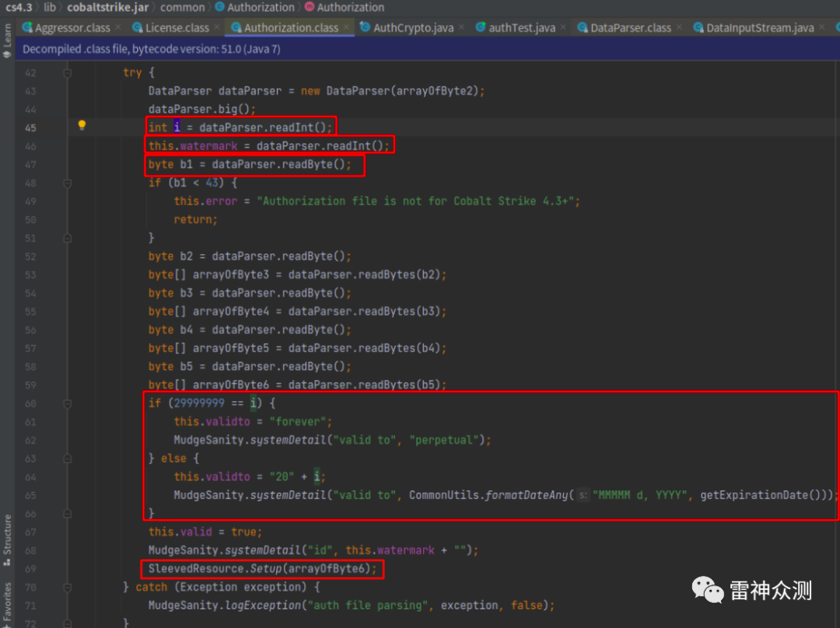Click formatDateAny on line 65
This screenshot has height=628, width=840.
[x=526, y=495]
